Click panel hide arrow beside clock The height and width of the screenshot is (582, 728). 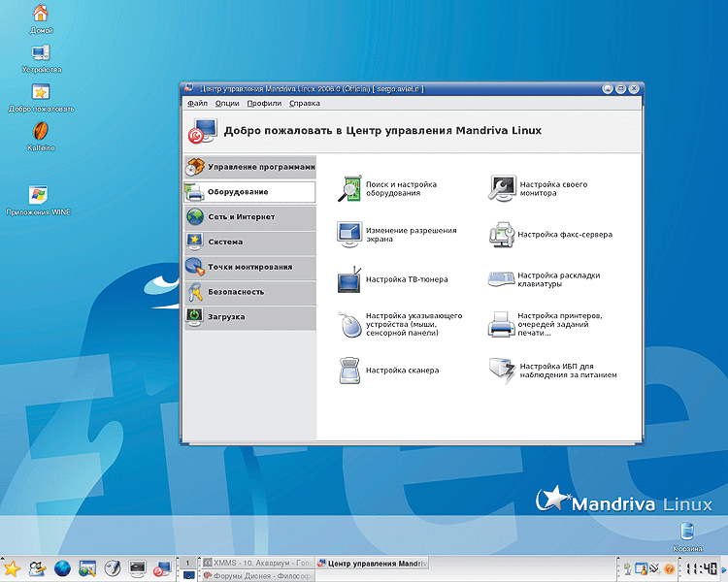coord(724,569)
